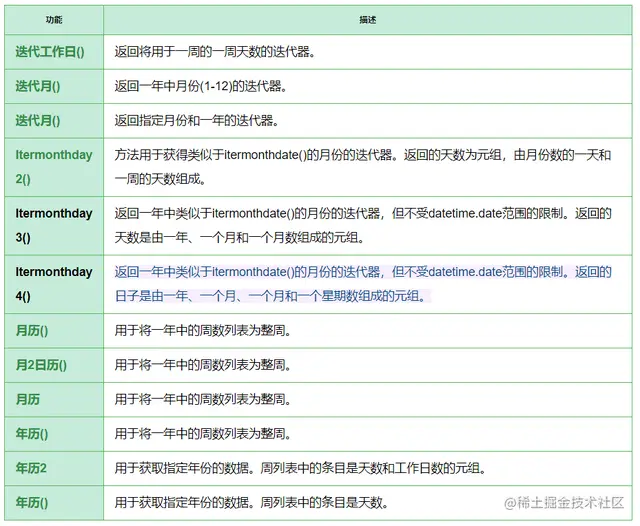Screen dimensions: 640x526
Task: Open the 月历() link with parentheses
Action: [x=32, y=331]
